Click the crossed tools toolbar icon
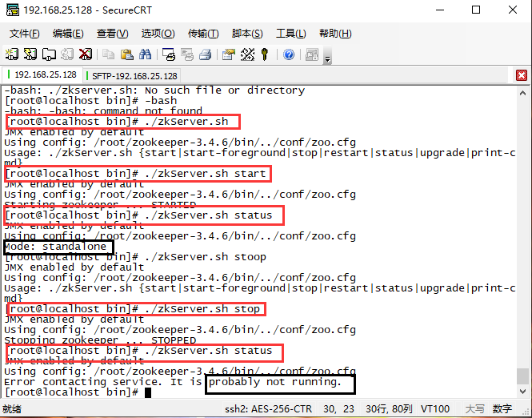Screen dimensions: 532x418 (247, 54)
